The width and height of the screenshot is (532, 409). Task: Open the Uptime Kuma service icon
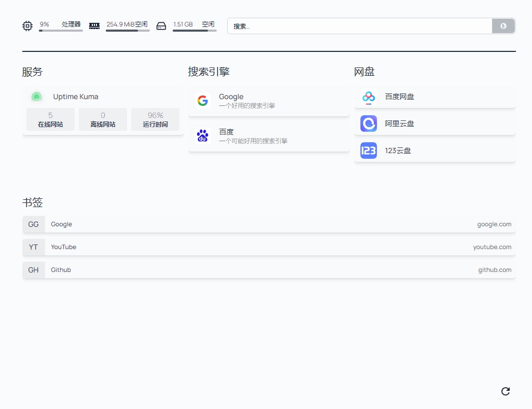point(36,97)
